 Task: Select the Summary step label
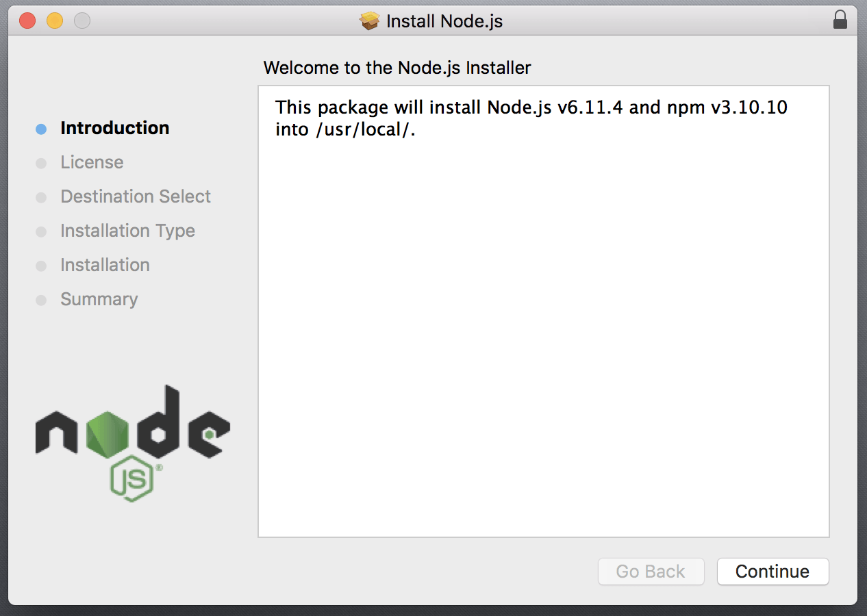(99, 299)
